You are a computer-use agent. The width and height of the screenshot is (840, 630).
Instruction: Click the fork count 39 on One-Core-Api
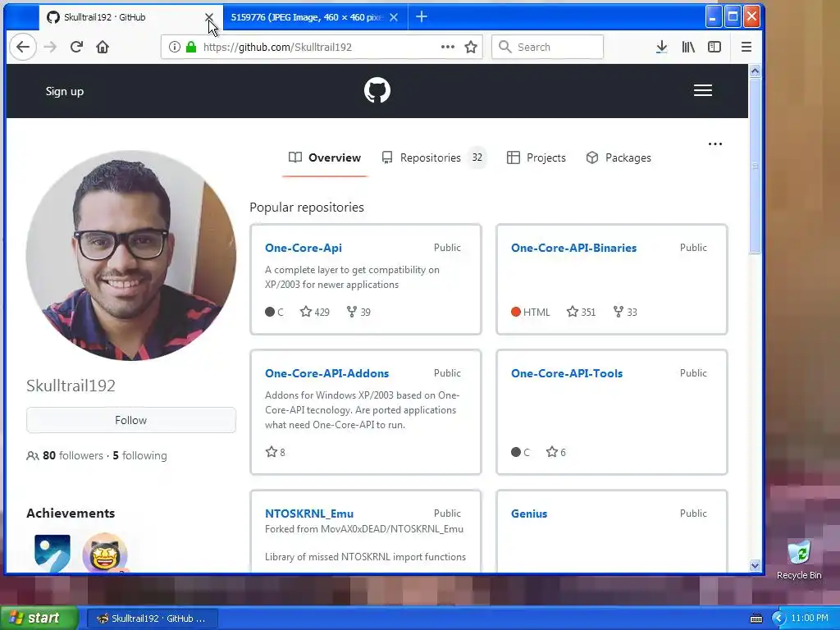pos(358,312)
